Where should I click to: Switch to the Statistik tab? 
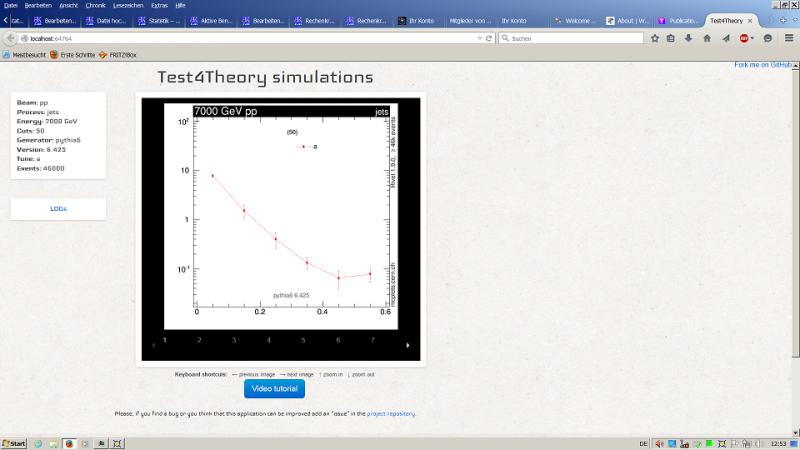coord(159,21)
